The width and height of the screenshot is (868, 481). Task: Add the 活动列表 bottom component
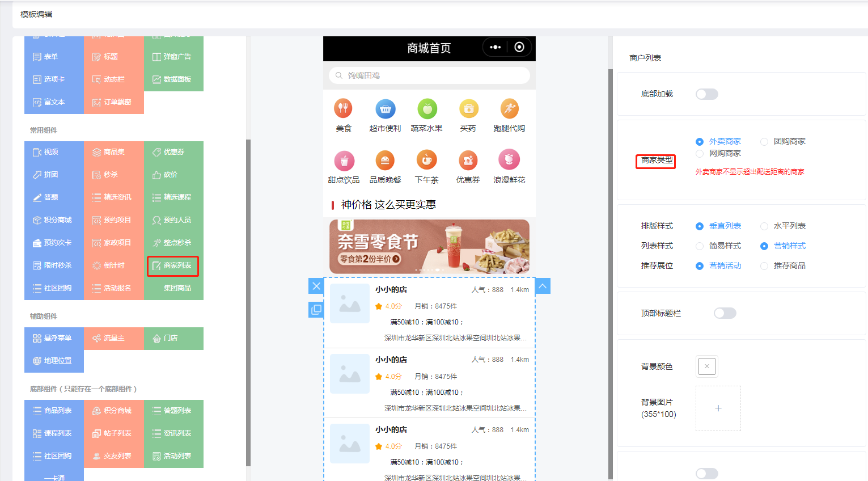[x=173, y=456]
